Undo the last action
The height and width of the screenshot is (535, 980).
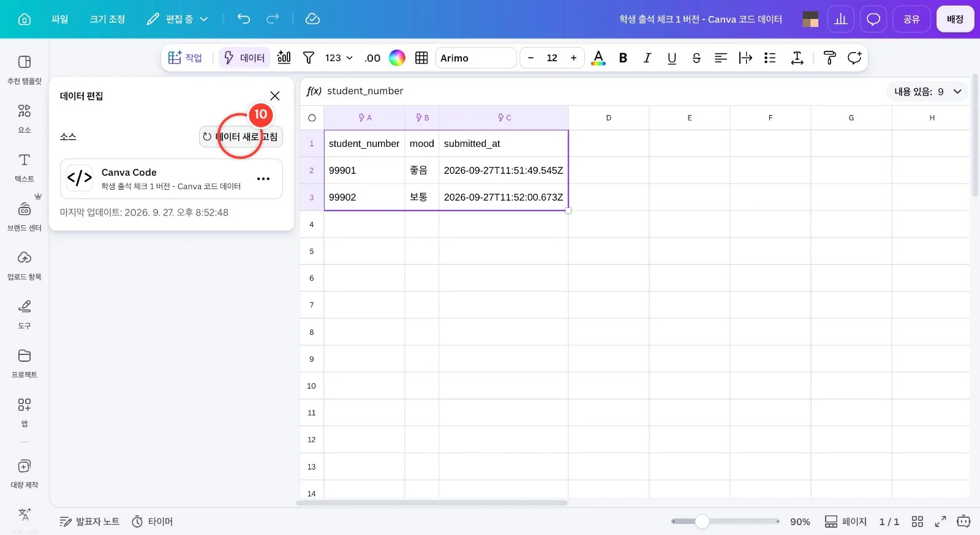[244, 19]
